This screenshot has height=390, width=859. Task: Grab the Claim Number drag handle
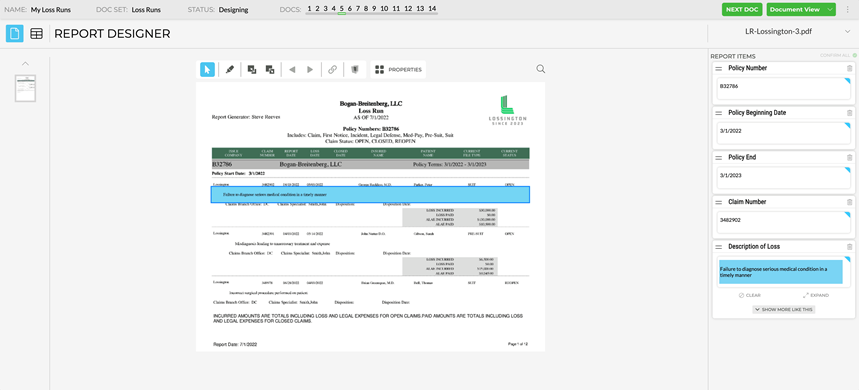[x=718, y=202]
